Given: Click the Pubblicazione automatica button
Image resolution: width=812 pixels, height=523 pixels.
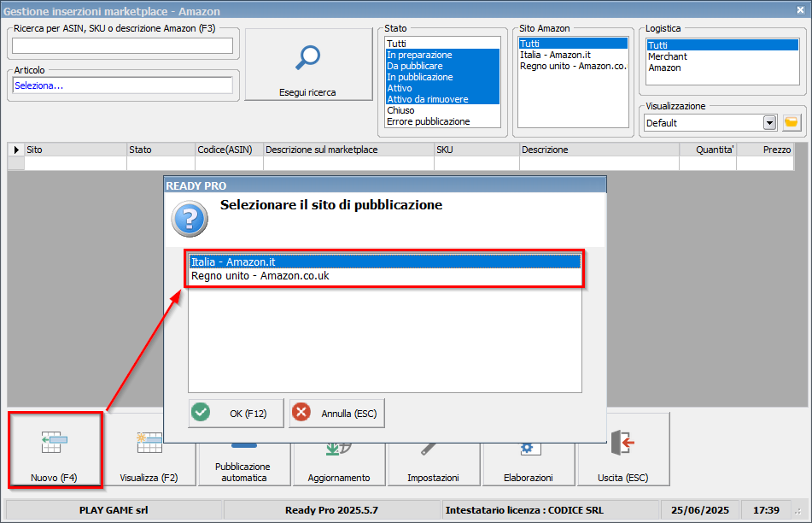Looking at the screenshot, I should pos(244,465).
